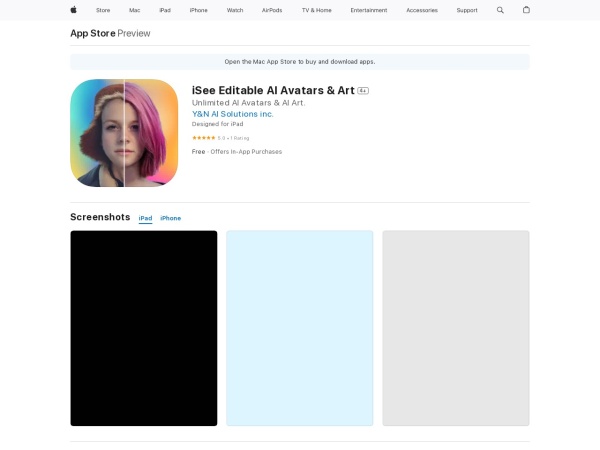Open iPhone in top navigation
Viewport: 600px width, 450px height.
coord(199,10)
